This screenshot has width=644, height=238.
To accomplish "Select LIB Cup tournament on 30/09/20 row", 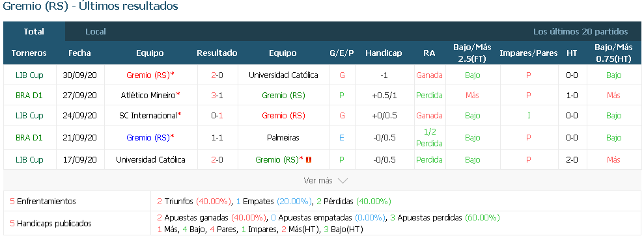I will pyautogui.click(x=29, y=75).
